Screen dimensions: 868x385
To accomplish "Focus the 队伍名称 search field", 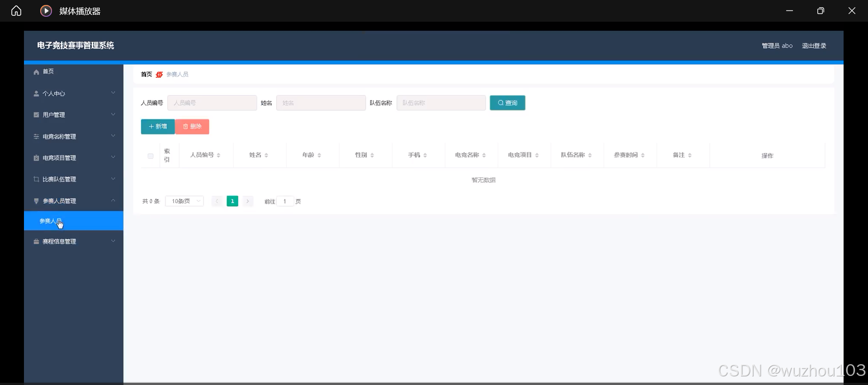I will click(441, 103).
